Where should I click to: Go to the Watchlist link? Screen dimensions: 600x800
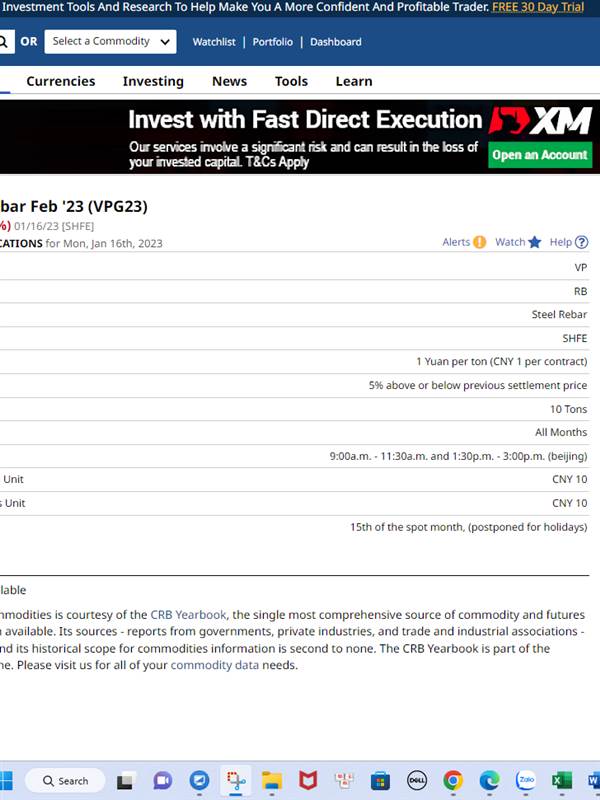214,42
